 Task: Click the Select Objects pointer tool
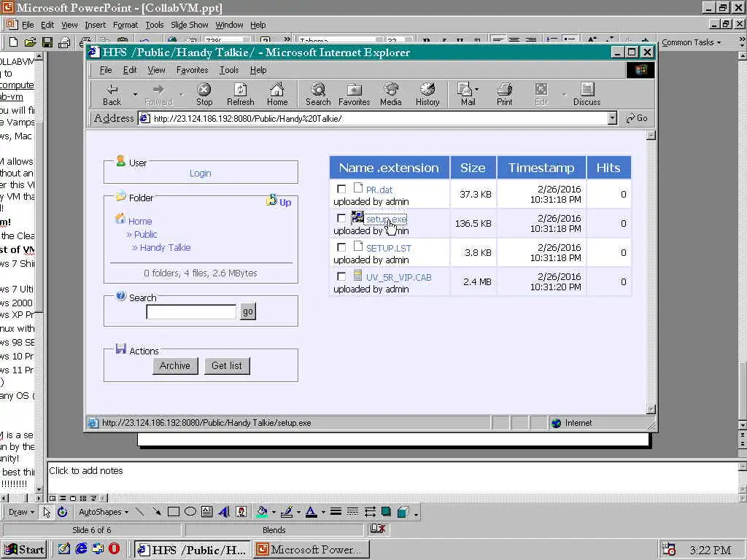(46, 512)
